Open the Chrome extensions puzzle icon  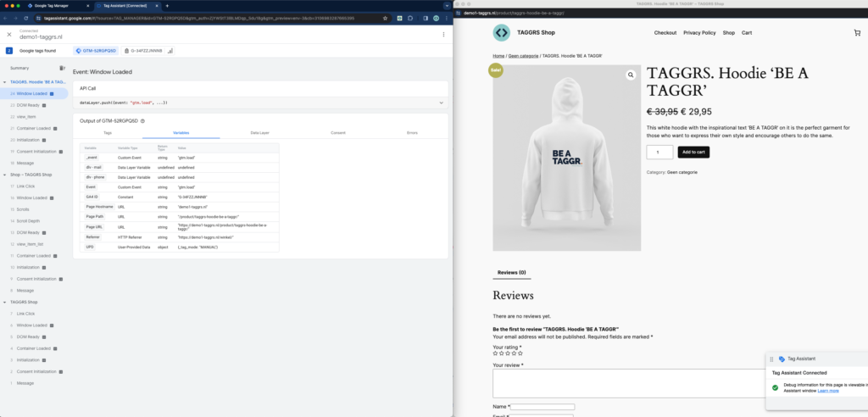coord(410,18)
